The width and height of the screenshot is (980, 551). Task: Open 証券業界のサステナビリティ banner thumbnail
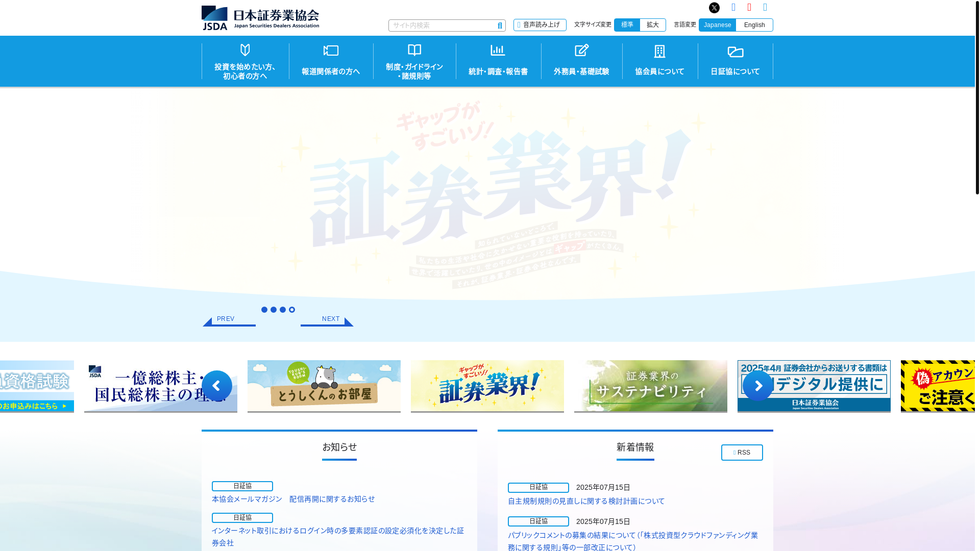(x=651, y=386)
